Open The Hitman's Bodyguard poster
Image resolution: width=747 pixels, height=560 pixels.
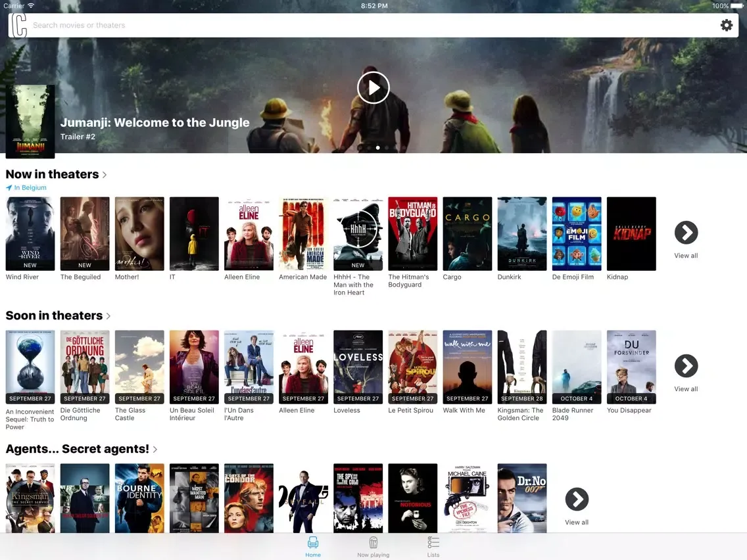412,234
